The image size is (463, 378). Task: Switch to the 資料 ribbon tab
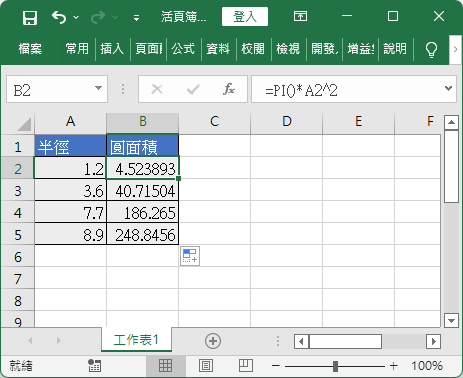[x=218, y=49]
